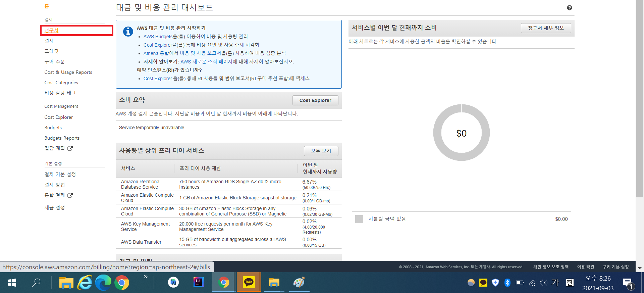Open Budgets Reports in the sidebar
644x293 pixels.
click(x=62, y=138)
